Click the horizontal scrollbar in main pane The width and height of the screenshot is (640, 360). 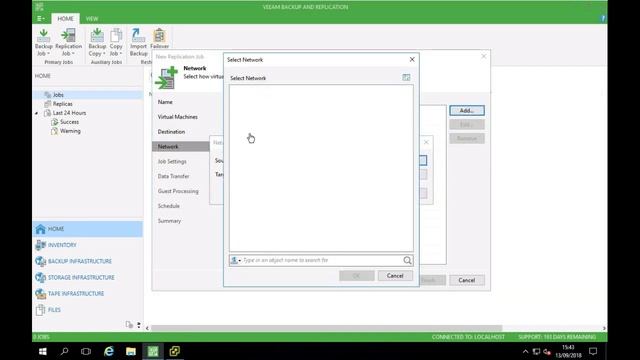pos(327,328)
